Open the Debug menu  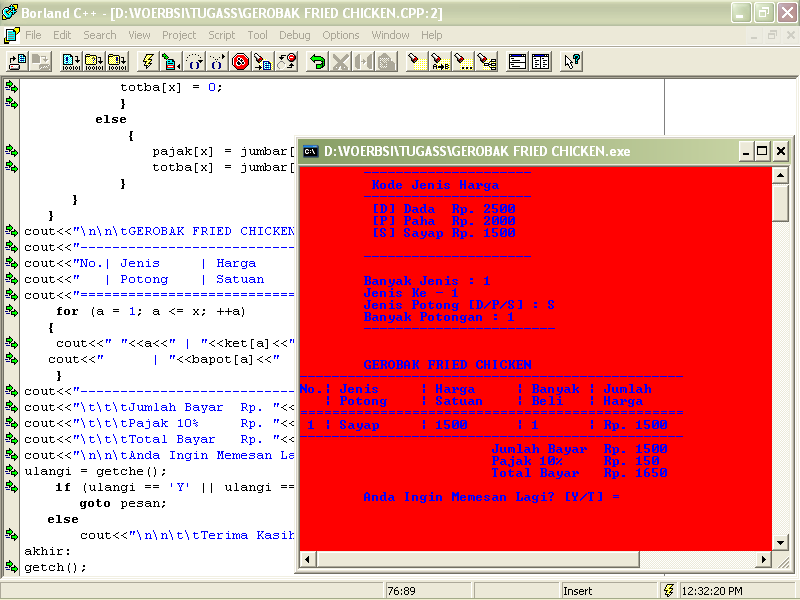pos(295,35)
